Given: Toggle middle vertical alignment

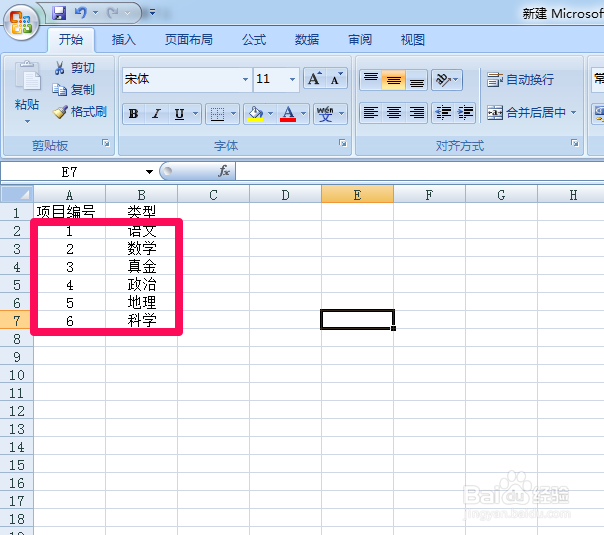Looking at the screenshot, I should [393, 80].
